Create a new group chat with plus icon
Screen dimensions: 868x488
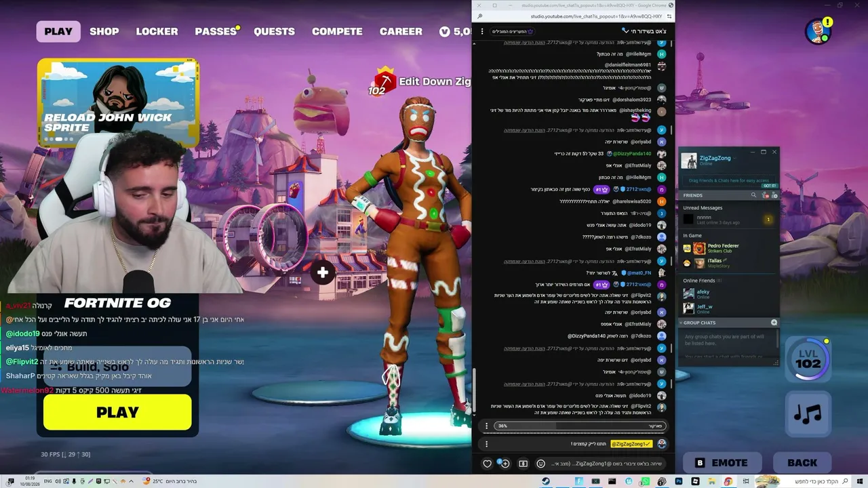click(x=774, y=323)
